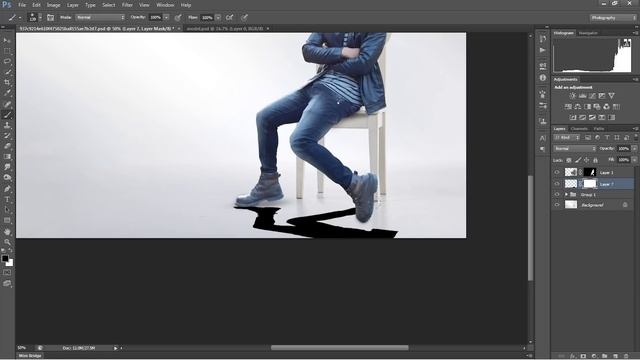The height and width of the screenshot is (360, 640).
Task: Select the Rectangular Marquee tool
Action: [x=7, y=51]
